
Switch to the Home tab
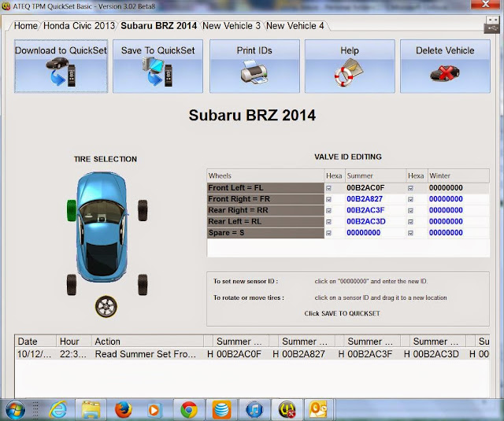(25, 26)
